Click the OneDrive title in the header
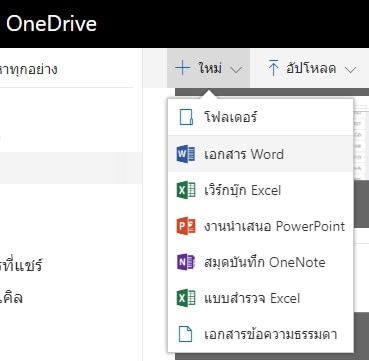The width and height of the screenshot is (369, 361). tap(51, 24)
